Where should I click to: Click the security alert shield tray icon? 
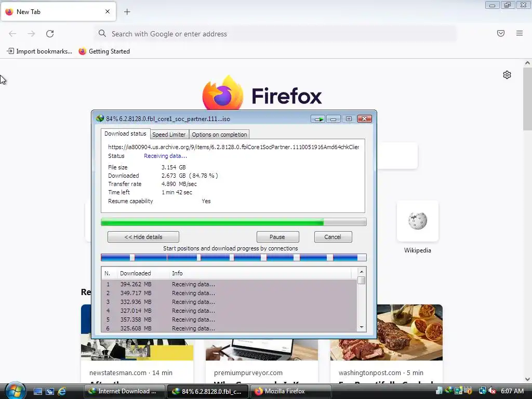(468, 391)
